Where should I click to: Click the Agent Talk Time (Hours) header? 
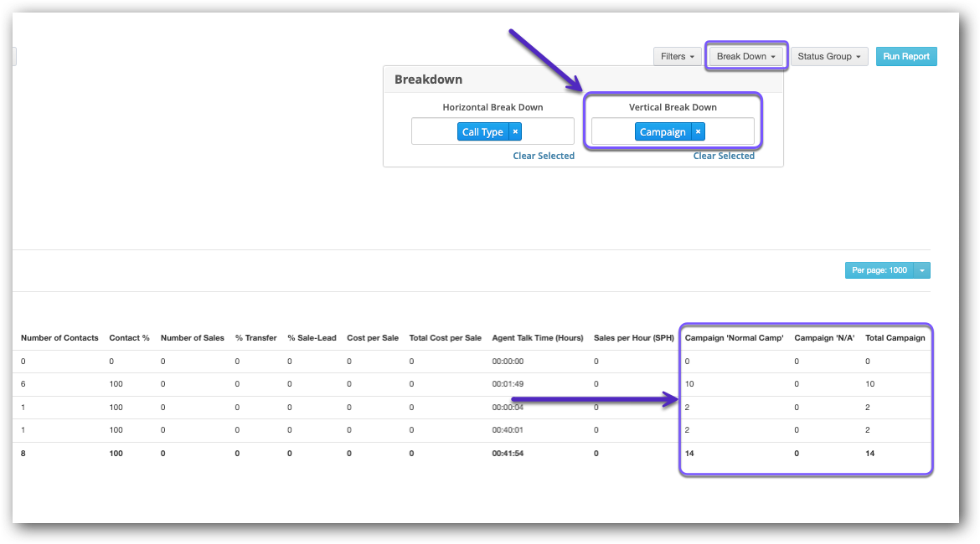coord(538,338)
